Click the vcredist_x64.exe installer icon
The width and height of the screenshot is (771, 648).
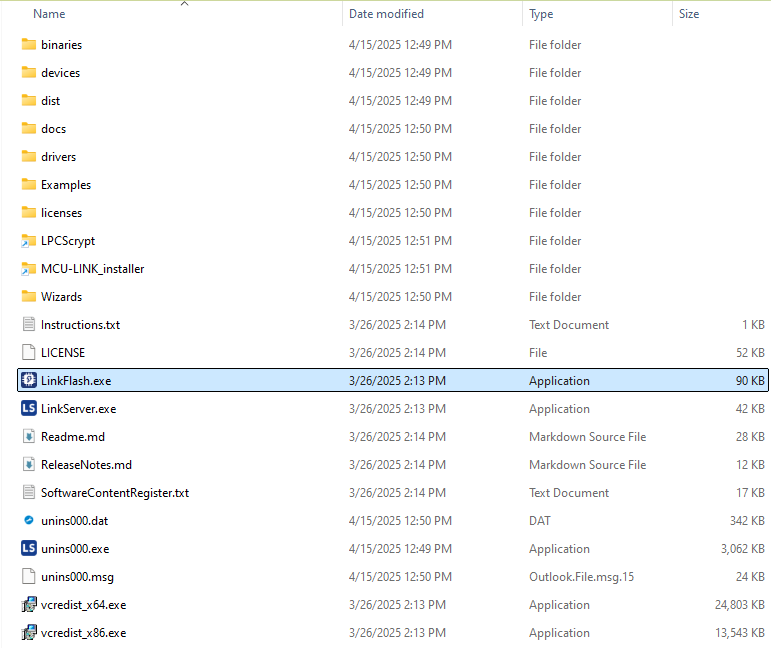28,605
